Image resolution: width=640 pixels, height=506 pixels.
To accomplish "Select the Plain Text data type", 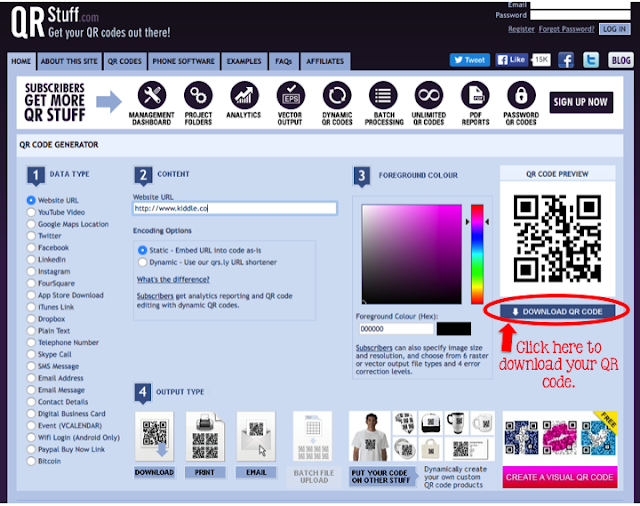I will (31, 331).
